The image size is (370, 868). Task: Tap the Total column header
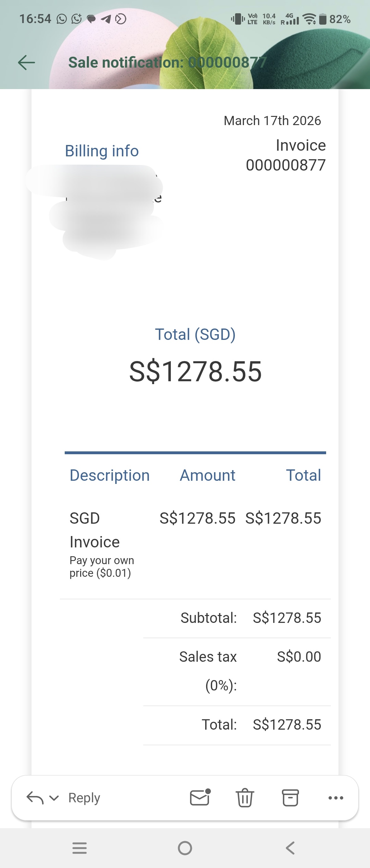[303, 475]
